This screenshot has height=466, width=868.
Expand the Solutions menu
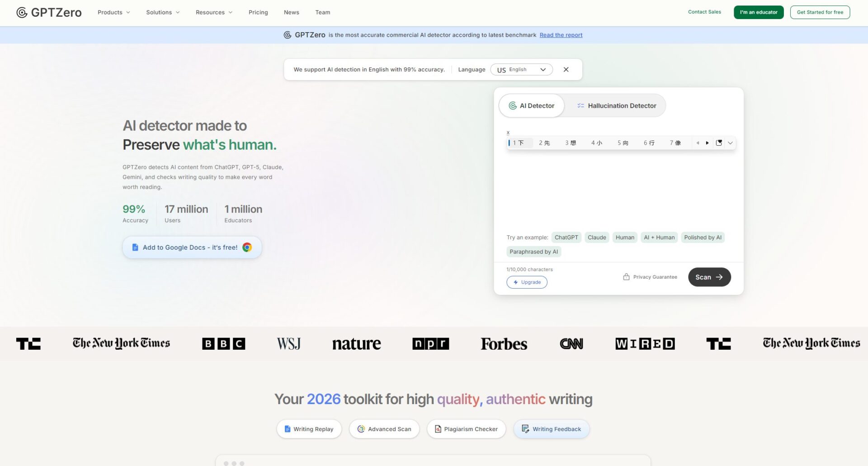click(x=163, y=12)
